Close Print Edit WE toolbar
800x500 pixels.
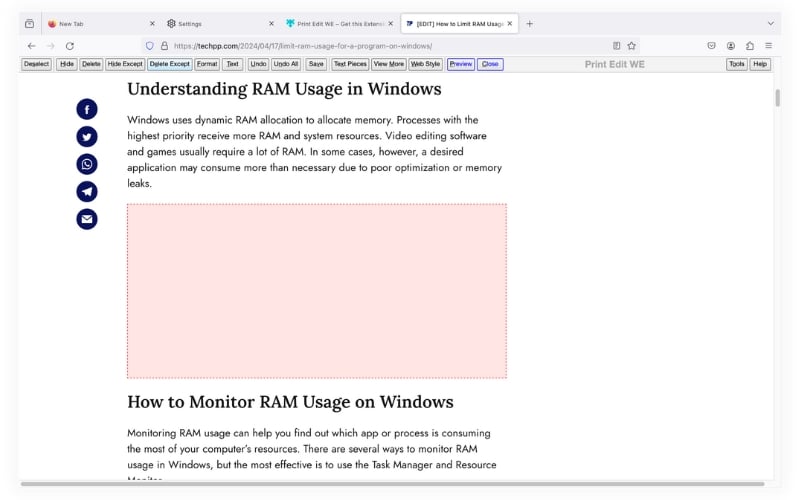click(x=490, y=64)
